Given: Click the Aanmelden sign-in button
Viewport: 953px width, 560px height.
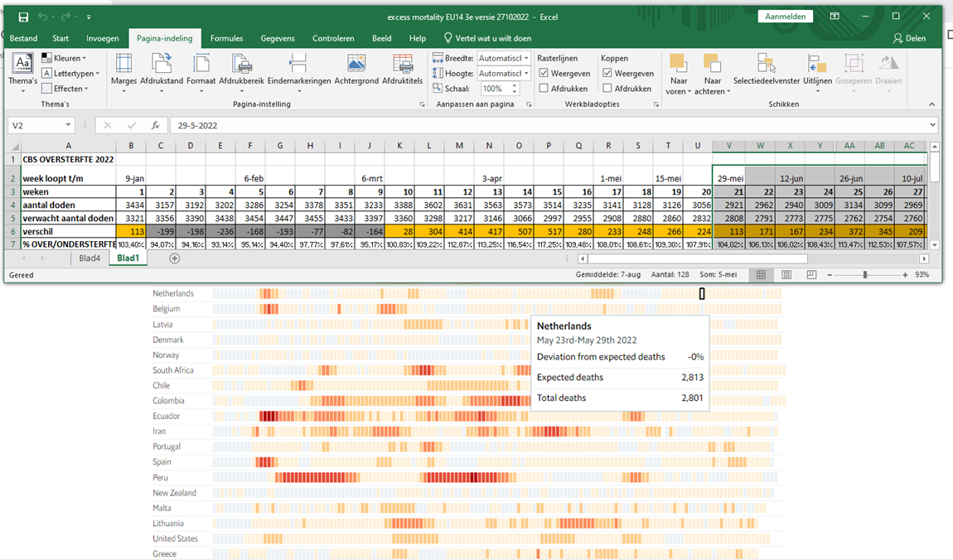Looking at the screenshot, I should (x=785, y=17).
